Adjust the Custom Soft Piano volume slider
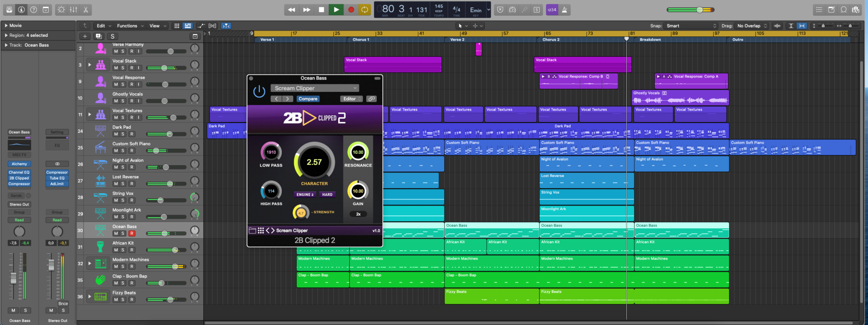Image resolution: width=868 pixels, height=325 pixels. point(167,151)
